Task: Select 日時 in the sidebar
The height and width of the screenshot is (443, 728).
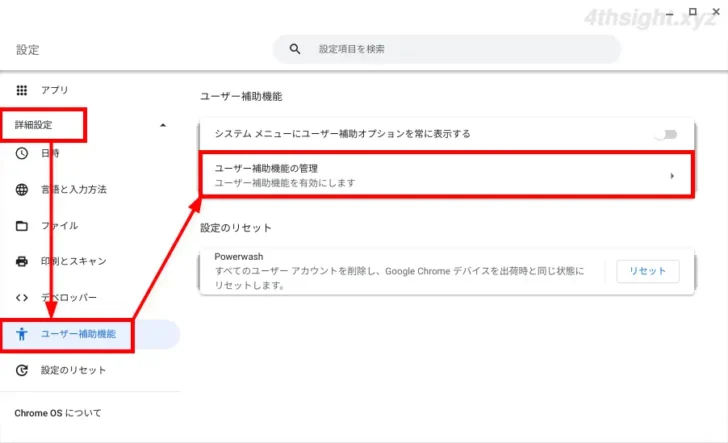Action: coord(50,153)
